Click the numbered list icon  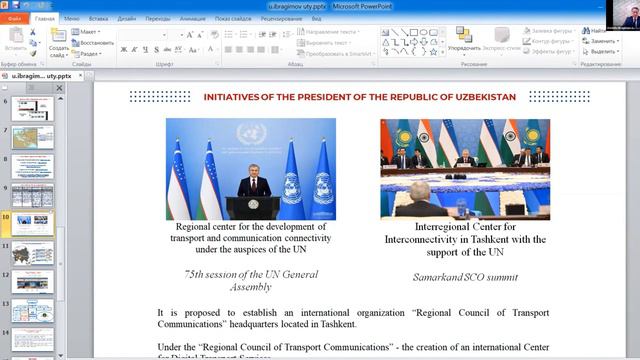(x=244, y=34)
